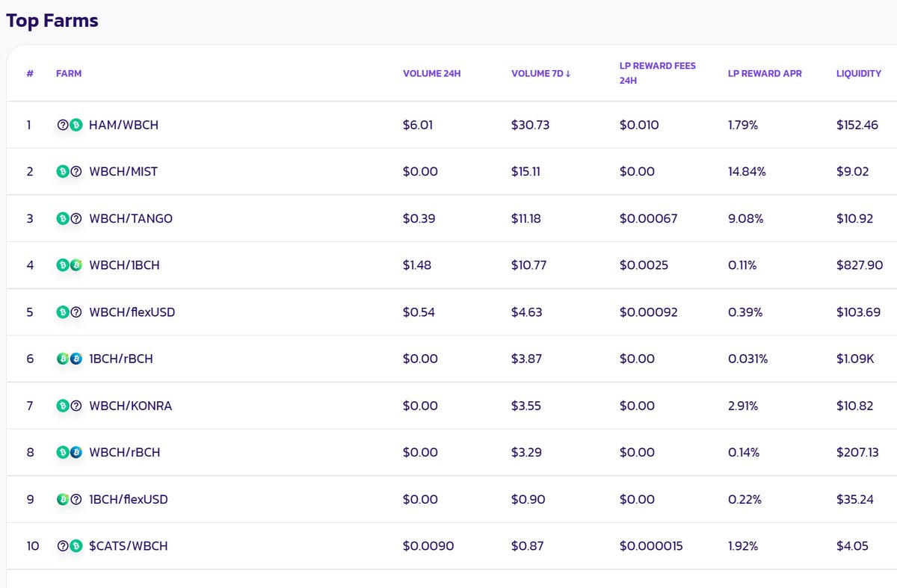Sort by Volume 24H column header

click(x=431, y=74)
